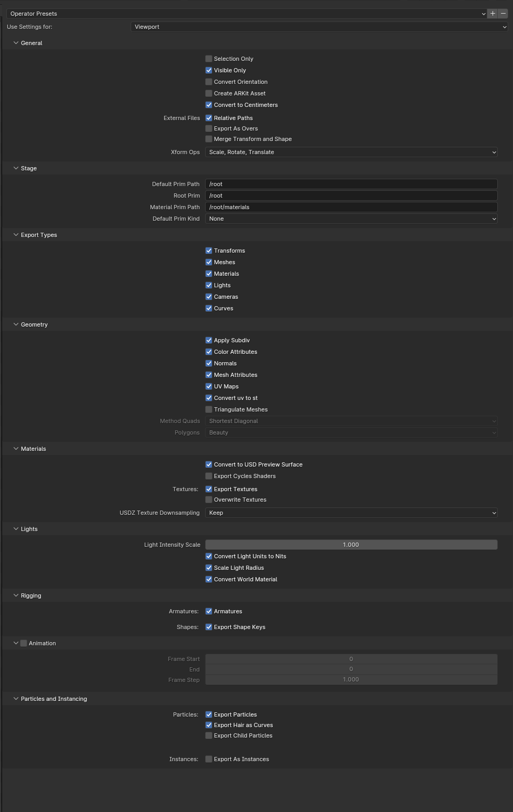Toggle Color Attributes checkbox

(209, 352)
